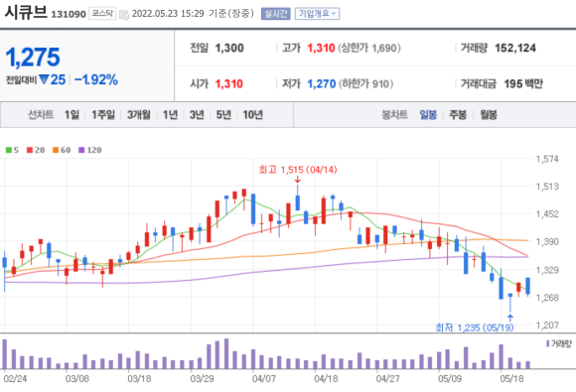The height and width of the screenshot is (392, 576).
Task: Click the 최고 1,515 (04/14) annotation
Action: (x=298, y=170)
